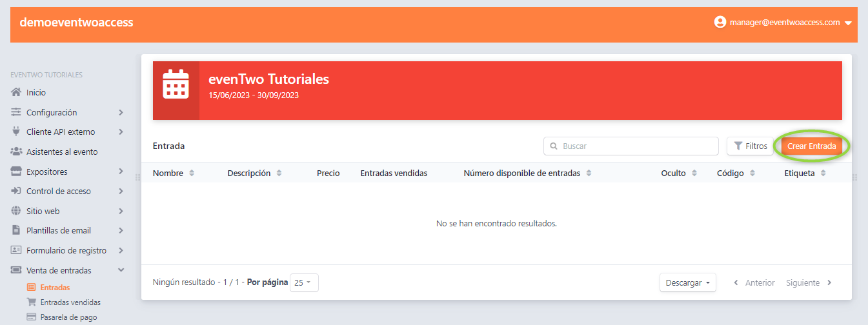Go to Siguiente page

pyautogui.click(x=809, y=283)
